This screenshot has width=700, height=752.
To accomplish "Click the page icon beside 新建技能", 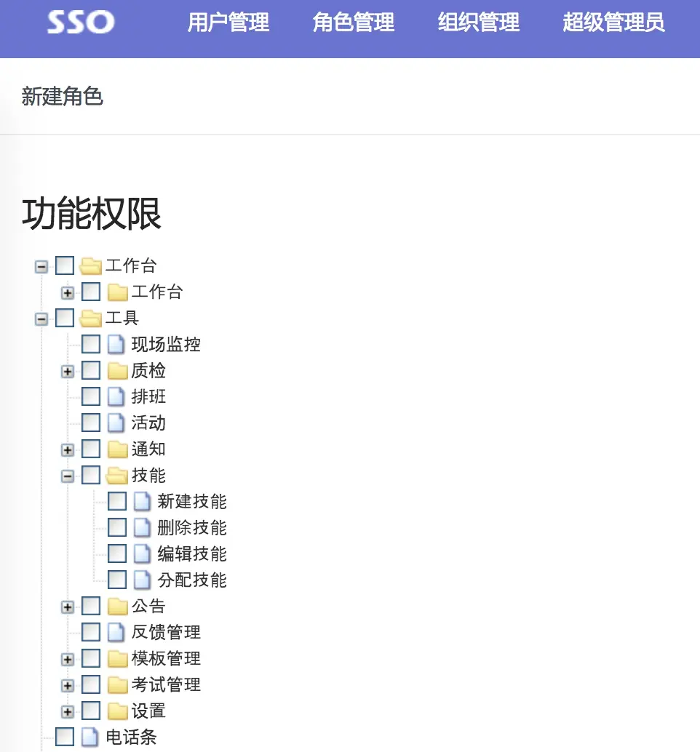I will [x=142, y=501].
